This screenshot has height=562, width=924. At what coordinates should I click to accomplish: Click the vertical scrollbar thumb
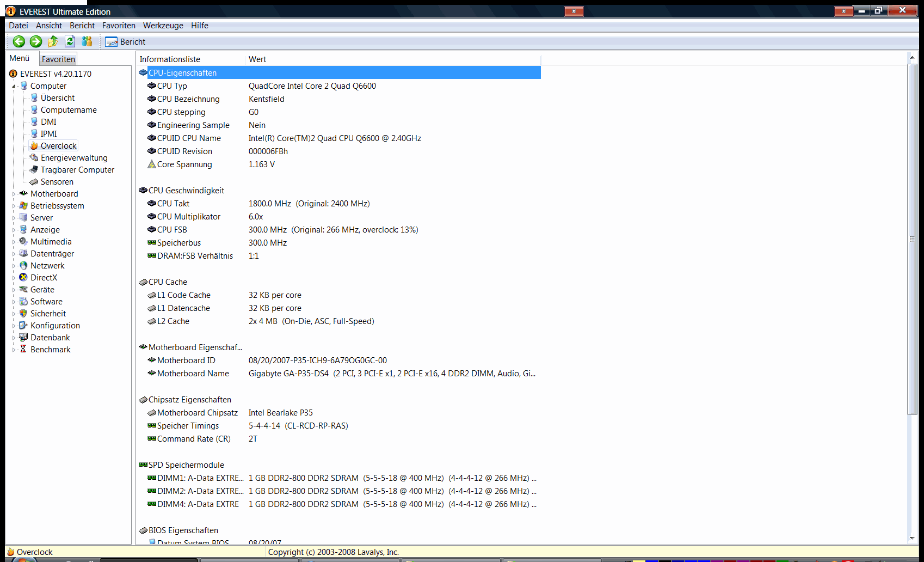click(912, 239)
